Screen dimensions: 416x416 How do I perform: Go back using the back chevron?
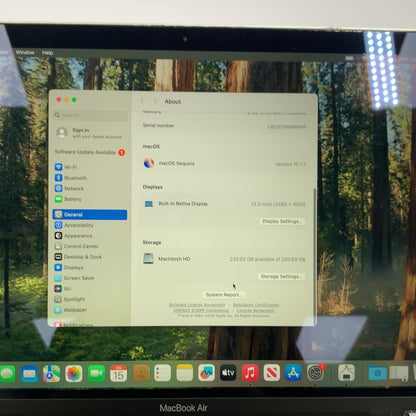[x=142, y=101]
